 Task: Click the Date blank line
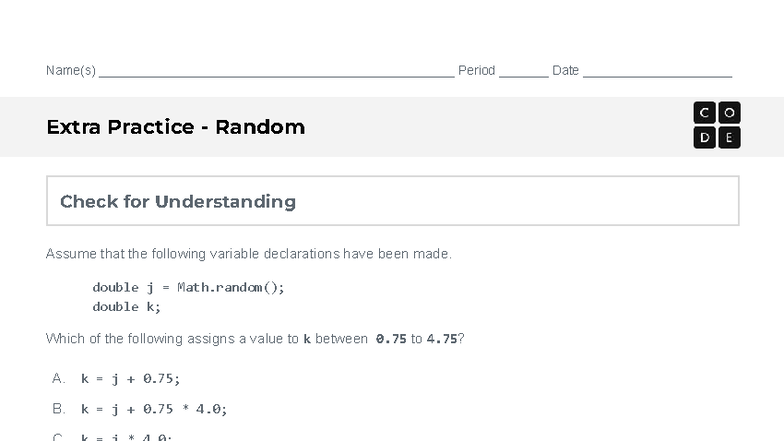point(657,72)
